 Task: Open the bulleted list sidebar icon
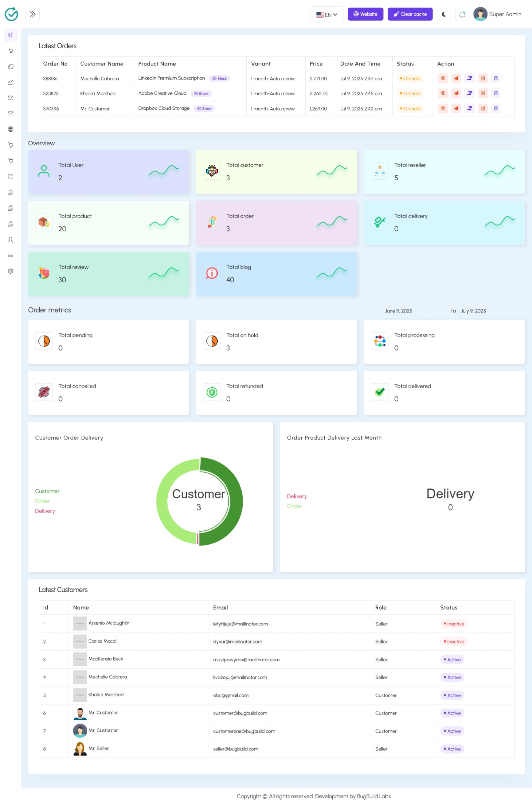11,255
